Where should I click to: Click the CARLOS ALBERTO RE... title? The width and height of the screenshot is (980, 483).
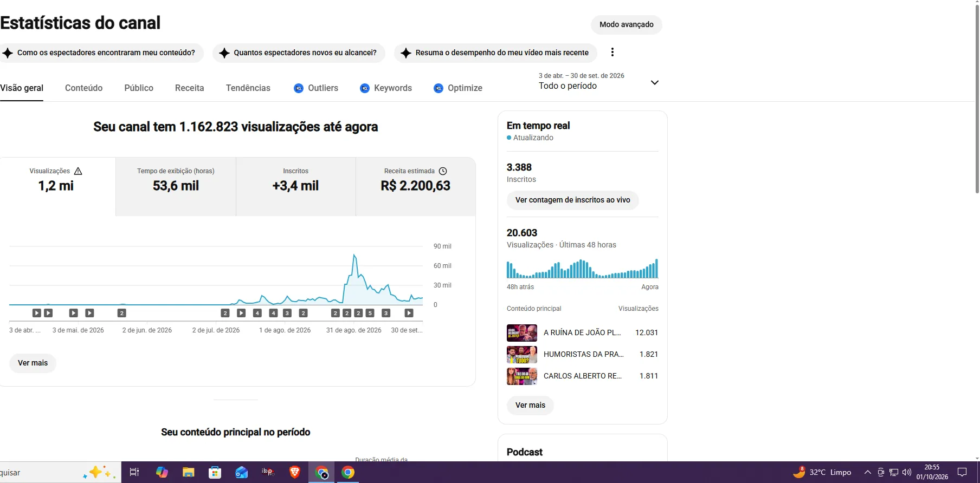click(x=583, y=376)
